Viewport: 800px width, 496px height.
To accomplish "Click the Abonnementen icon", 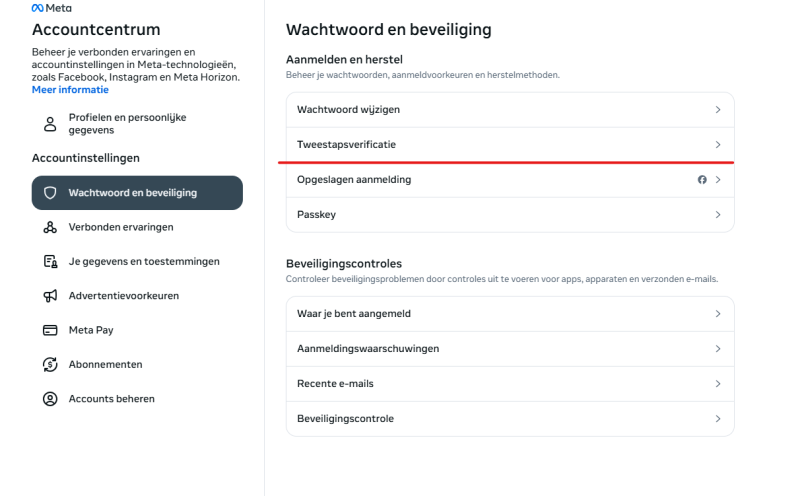I will [x=49, y=364].
